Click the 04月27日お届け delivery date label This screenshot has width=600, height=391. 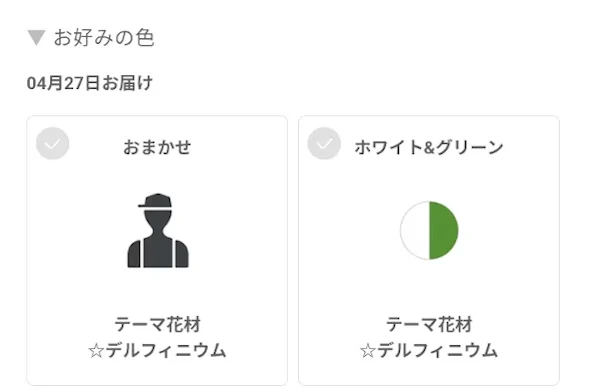tap(90, 83)
